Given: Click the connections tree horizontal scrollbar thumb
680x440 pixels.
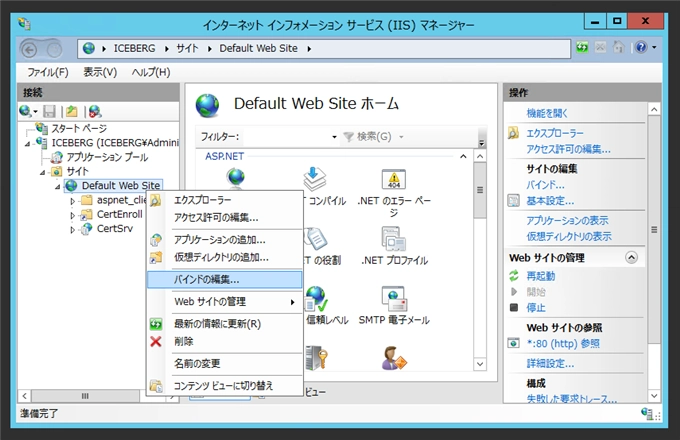Looking at the screenshot, I should click(85, 396).
